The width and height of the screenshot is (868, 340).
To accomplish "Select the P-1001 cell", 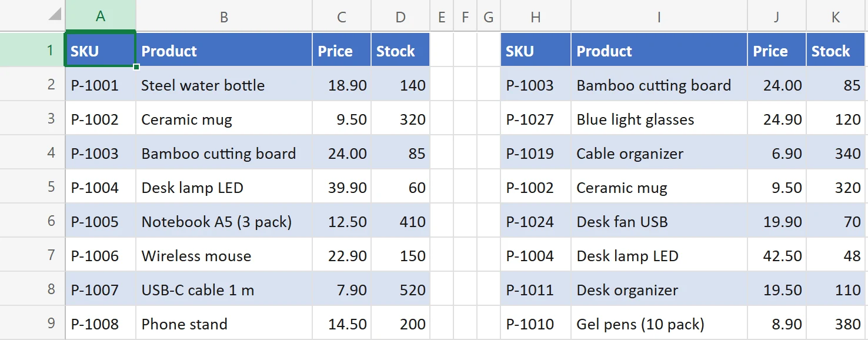I will (101, 84).
